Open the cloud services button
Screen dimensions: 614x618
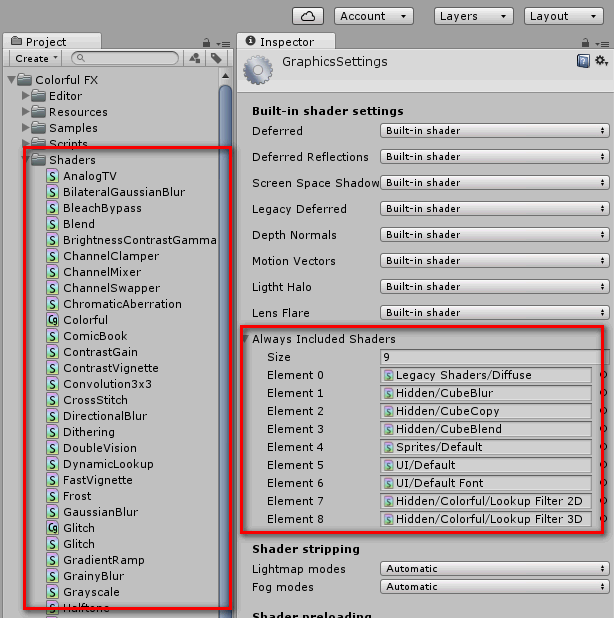pos(308,16)
